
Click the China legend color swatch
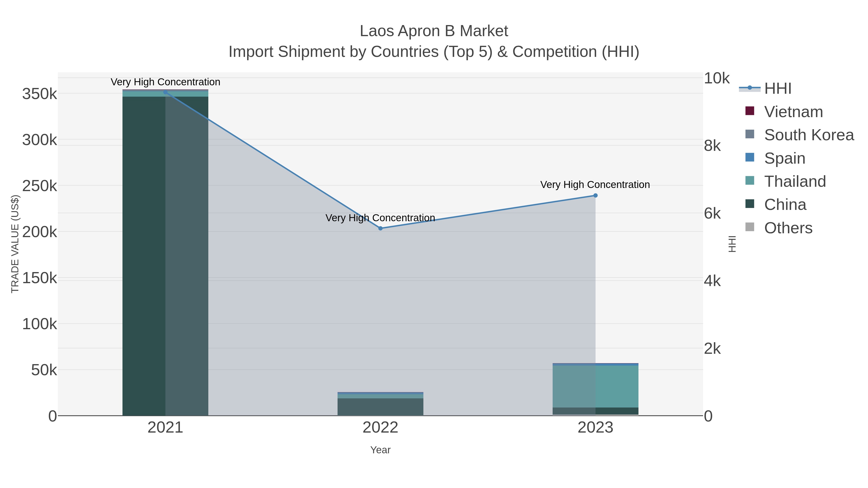coord(750,204)
